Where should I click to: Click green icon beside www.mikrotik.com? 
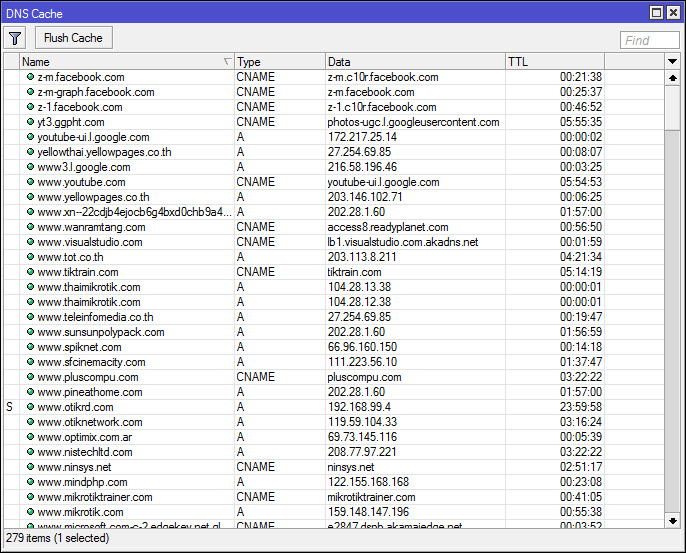click(30, 512)
